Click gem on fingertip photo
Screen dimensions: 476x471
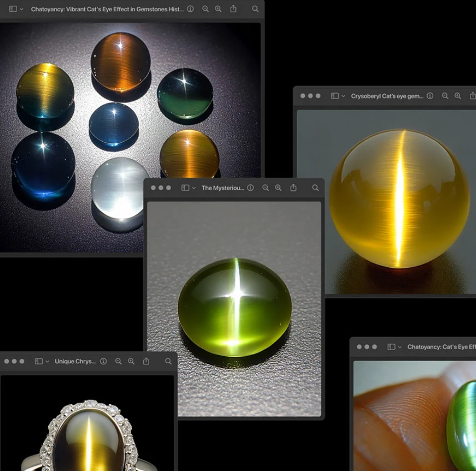coord(415,416)
